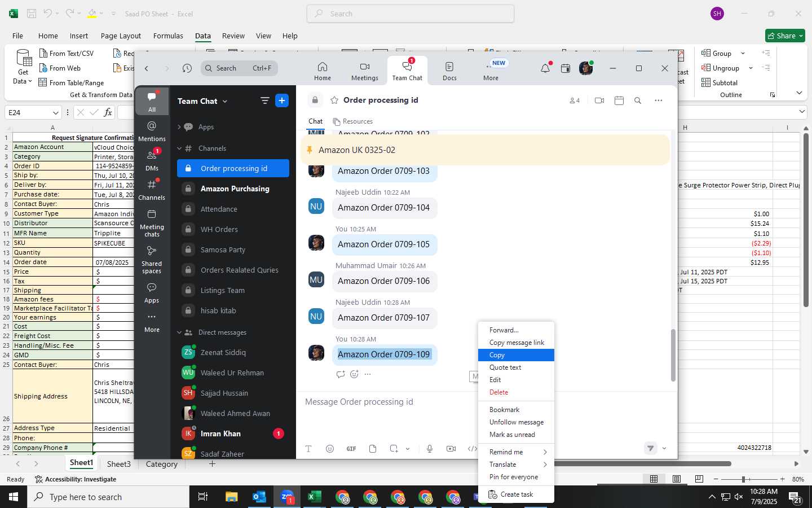Open text formatting options in composer
Screen dimensions: 812x508
pyautogui.click(x=308, y=449)
